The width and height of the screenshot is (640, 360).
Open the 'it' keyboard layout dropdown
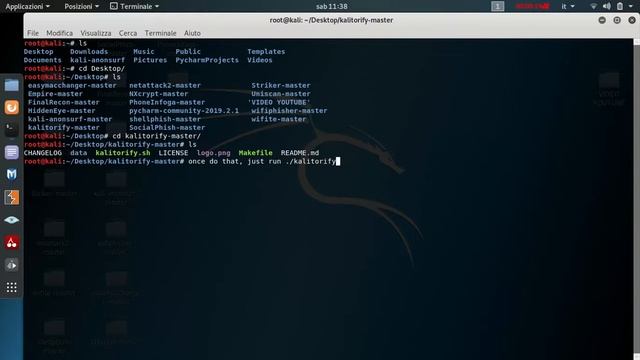(x=568, y=6)
